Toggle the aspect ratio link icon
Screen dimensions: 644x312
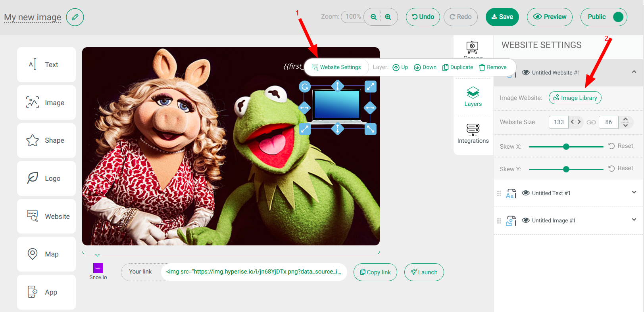coord(591,122)
